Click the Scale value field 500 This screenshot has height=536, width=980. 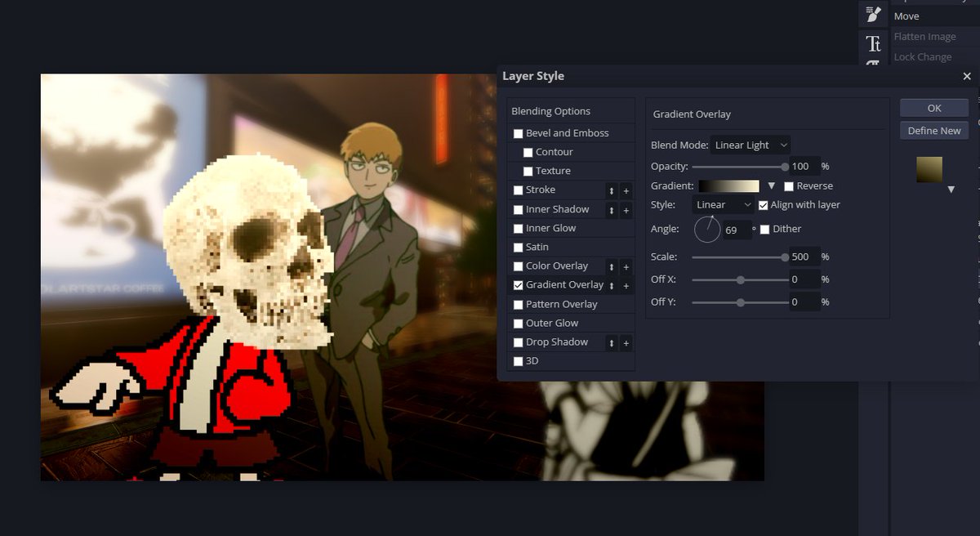tap(804, 257)
